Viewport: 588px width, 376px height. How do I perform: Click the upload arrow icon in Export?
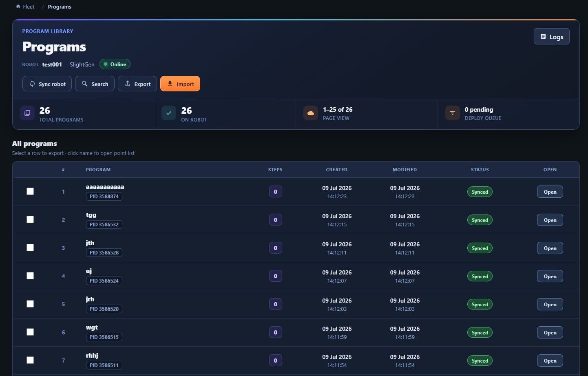pos(128,84)
